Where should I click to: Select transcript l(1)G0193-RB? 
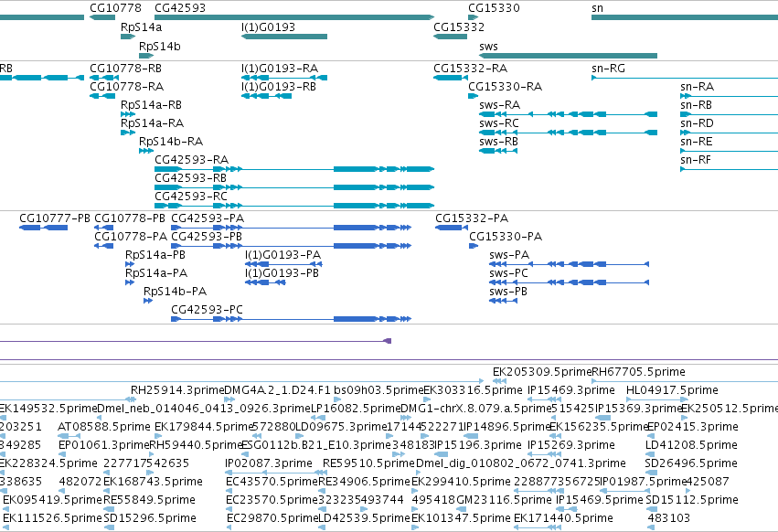coord(266,96)
